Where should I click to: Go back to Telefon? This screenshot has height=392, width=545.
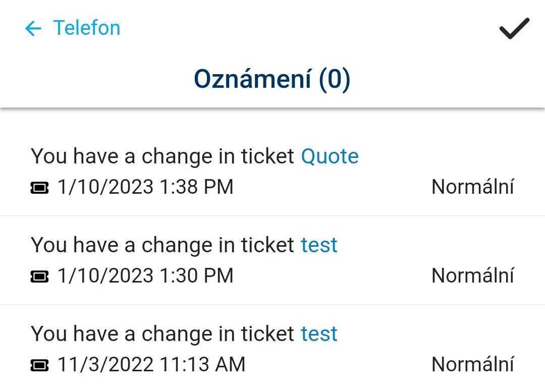click(x=86, y=28)
